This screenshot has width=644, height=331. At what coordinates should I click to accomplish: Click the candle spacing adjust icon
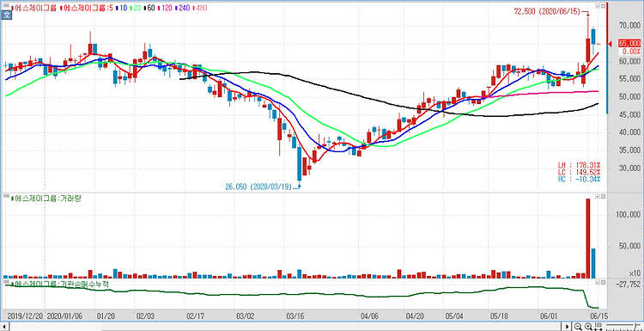point(599,327)
